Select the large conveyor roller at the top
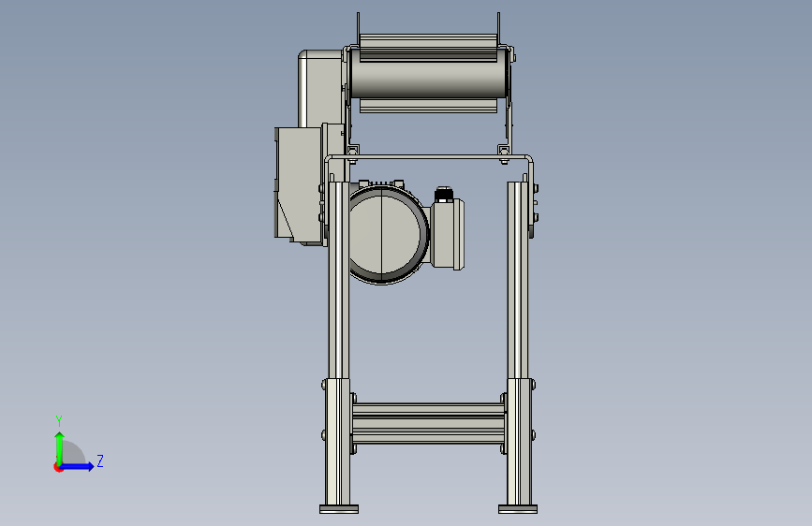 pos(427,73)
